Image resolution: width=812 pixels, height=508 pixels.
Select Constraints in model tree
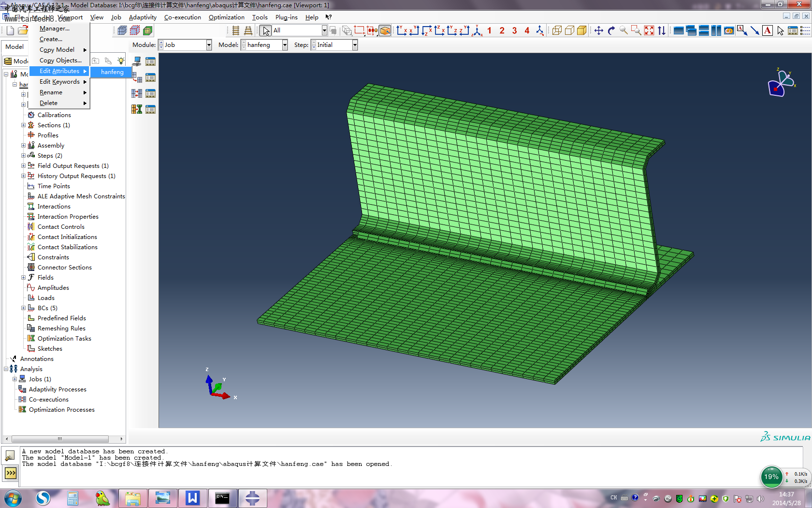(x=53, y=257)
